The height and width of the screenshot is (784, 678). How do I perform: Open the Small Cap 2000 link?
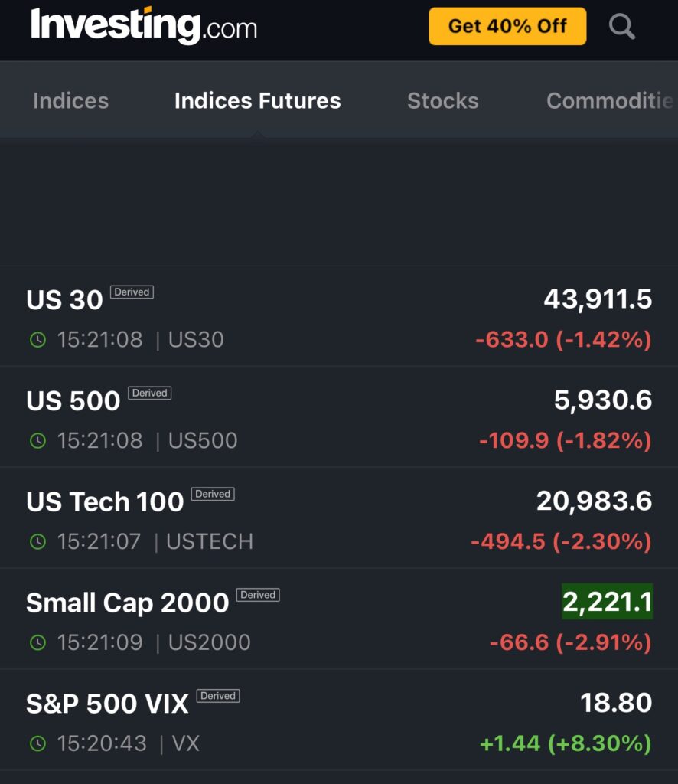(127, 603)
